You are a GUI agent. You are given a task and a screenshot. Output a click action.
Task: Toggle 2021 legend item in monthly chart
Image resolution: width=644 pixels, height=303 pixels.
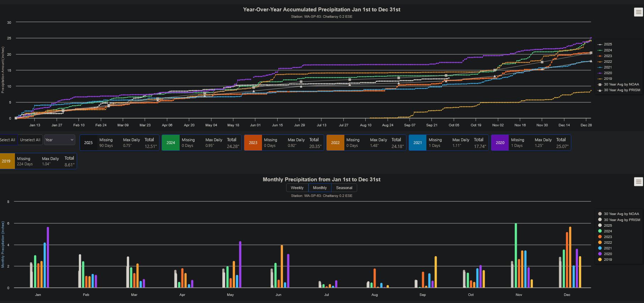click(x=607, y=248)
